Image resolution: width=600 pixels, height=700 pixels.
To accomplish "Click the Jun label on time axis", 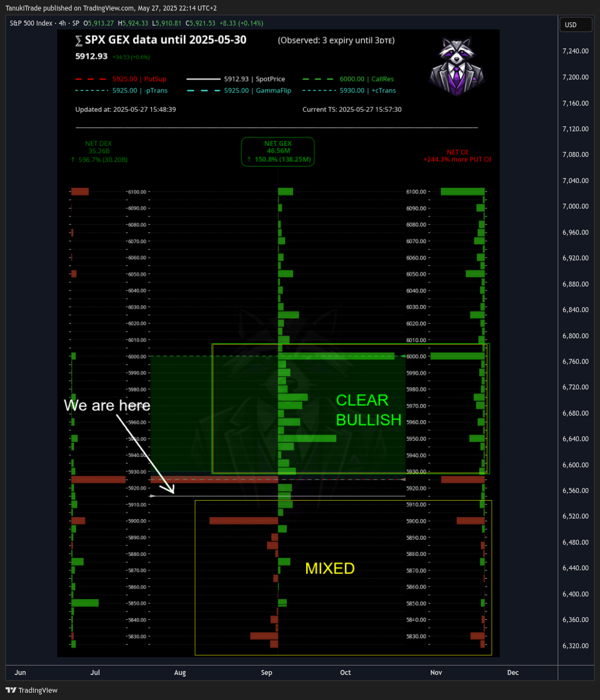I will tap(20, 673).
